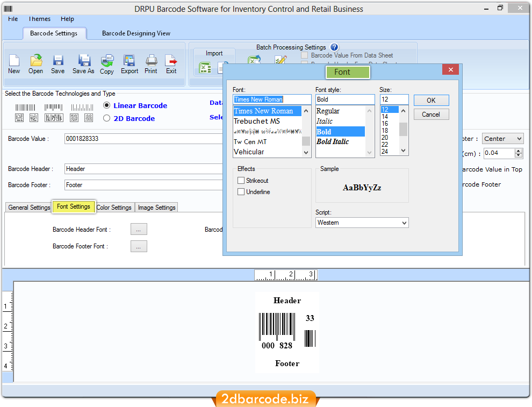Click the down arrow of font list scrollbar
The height and width of the screenshot is (407, 532).
coord(306,152)
